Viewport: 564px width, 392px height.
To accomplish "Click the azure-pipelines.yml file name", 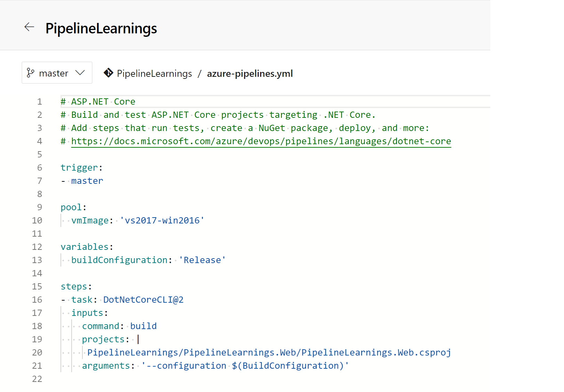I will [x=250, y=74].
